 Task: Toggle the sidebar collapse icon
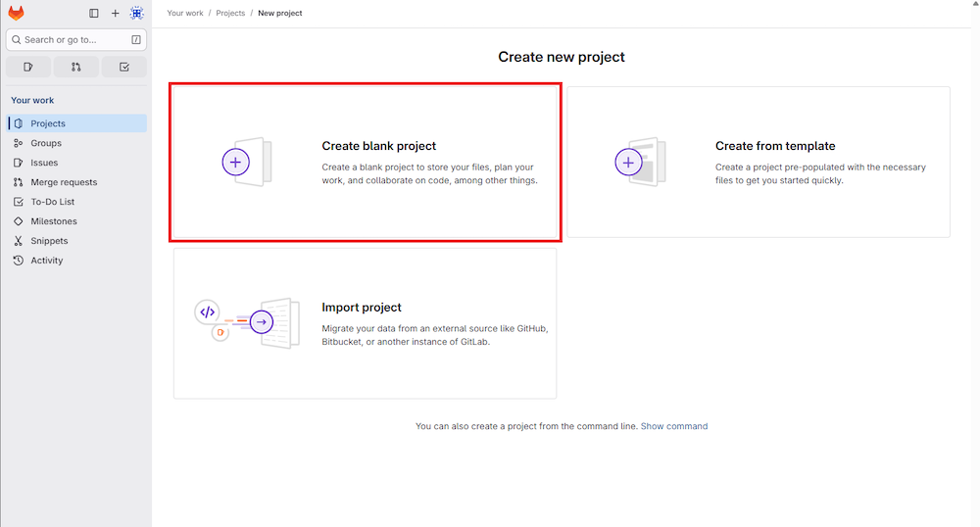pos(94,13)
